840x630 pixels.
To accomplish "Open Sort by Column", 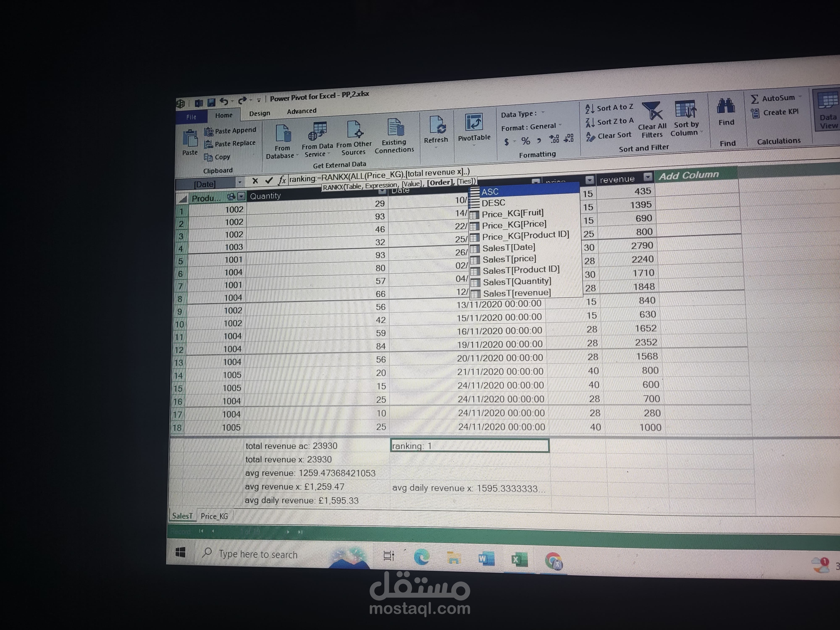I will [x=685, y=118].
